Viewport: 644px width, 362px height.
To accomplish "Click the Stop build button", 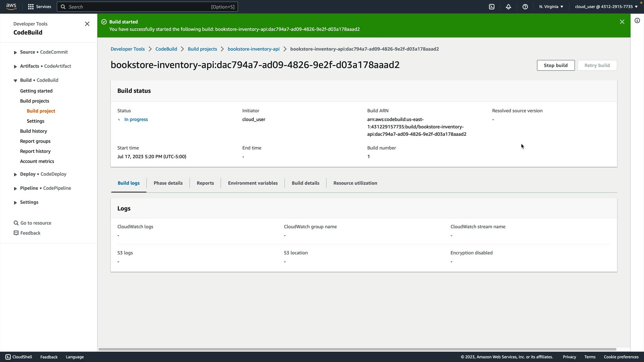I will click(555, 65).
